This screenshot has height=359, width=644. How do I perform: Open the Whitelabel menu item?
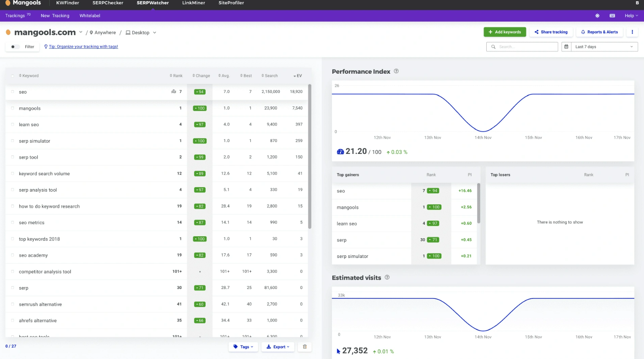pos(90,16)
